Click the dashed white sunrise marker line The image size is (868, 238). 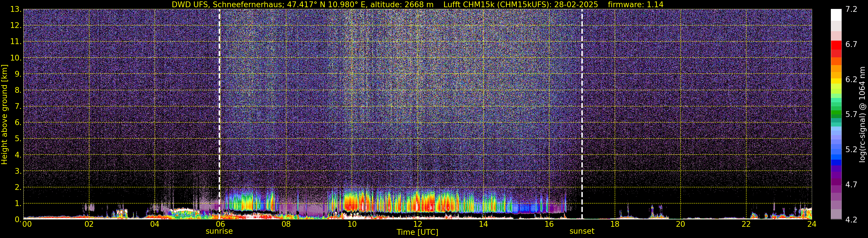pos(219,114)
